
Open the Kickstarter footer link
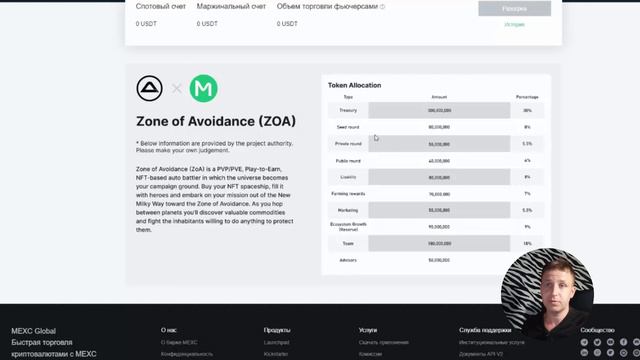click(x=276, y=354)
